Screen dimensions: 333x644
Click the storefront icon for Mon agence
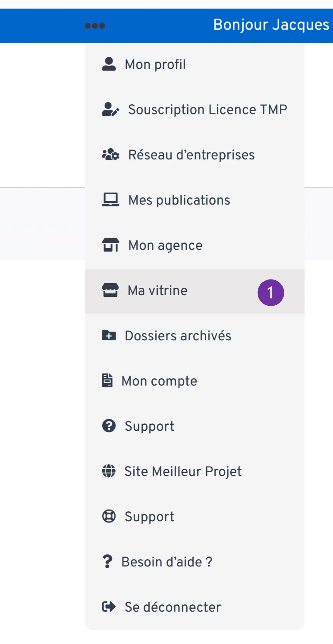click(x=110, y=245)
